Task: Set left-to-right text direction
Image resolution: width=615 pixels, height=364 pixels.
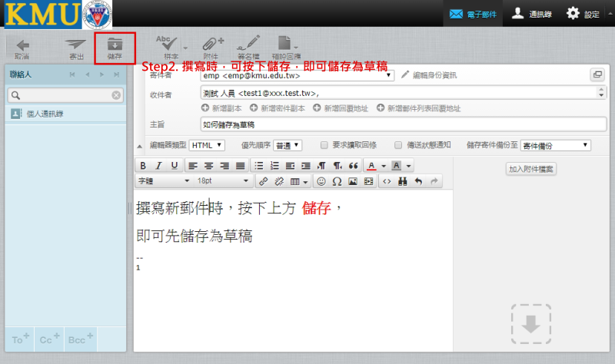Action: pyautogui.click(x=321, y=166)
